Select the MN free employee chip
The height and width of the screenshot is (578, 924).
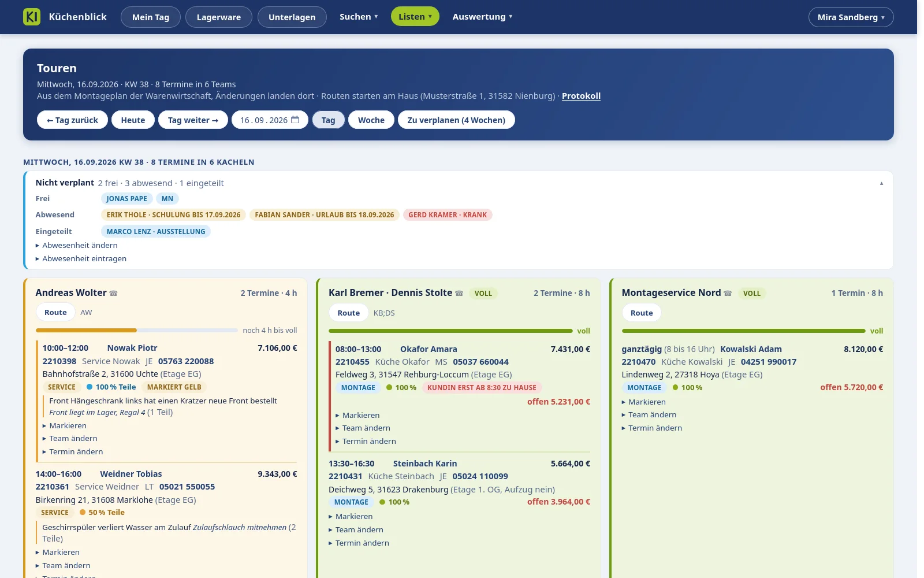pos(167,198)
